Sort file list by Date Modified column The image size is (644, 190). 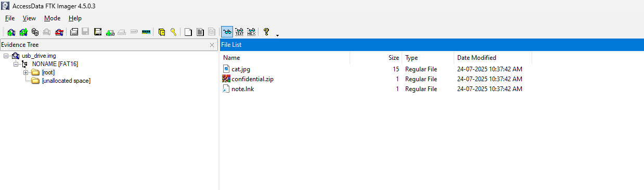tap(493, 58)
